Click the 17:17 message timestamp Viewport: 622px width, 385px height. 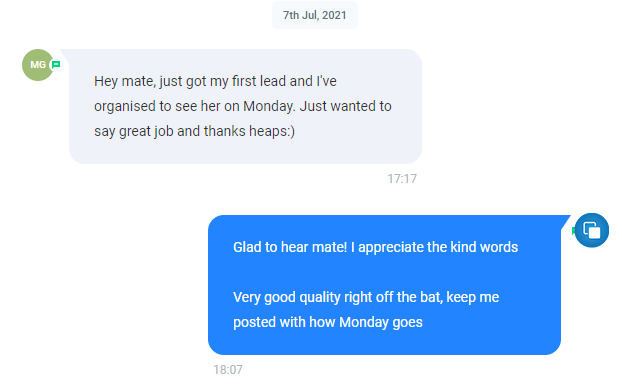pyautogui.click(x=402, y=179)
